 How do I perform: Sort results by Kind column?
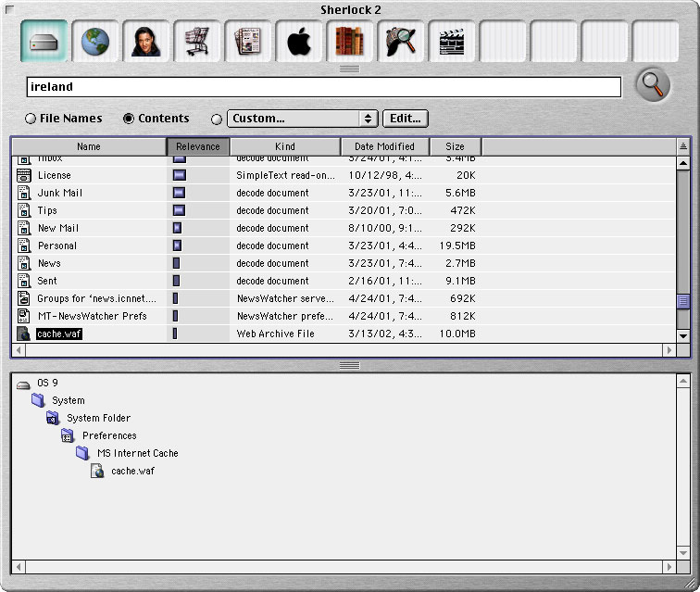(x=285, y=146)
